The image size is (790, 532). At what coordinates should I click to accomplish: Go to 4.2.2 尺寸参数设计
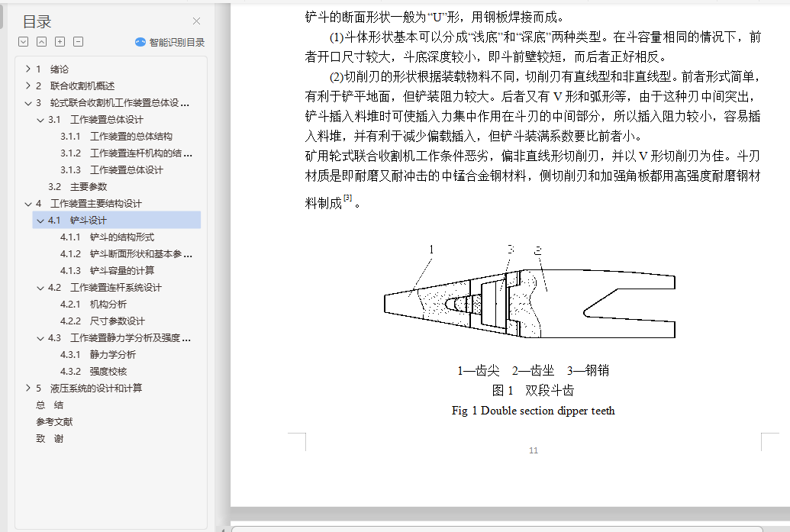(102, 321)
